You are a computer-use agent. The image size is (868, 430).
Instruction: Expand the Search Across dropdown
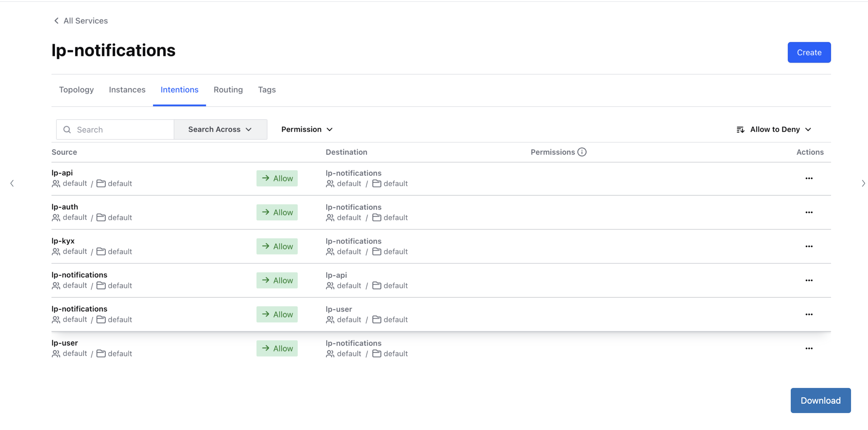(x=220, y=130)
